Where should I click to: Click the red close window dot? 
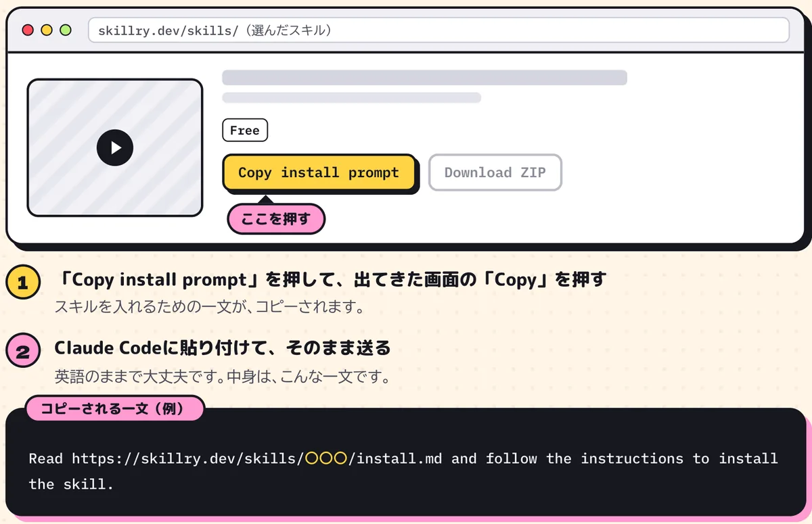[28, 30]
